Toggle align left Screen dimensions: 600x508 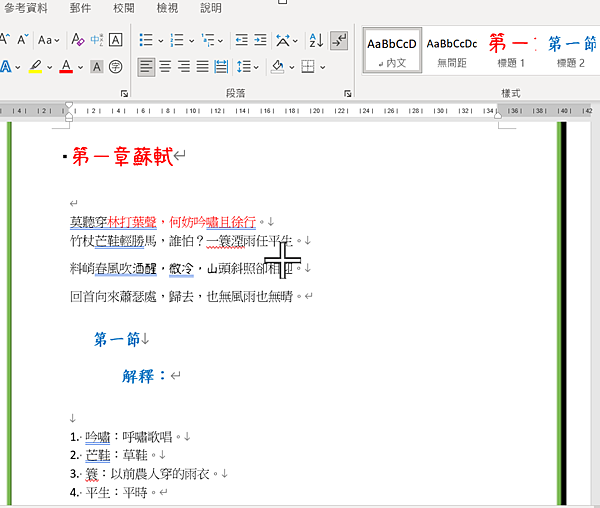pyautogui.click(x=146, y=67)
